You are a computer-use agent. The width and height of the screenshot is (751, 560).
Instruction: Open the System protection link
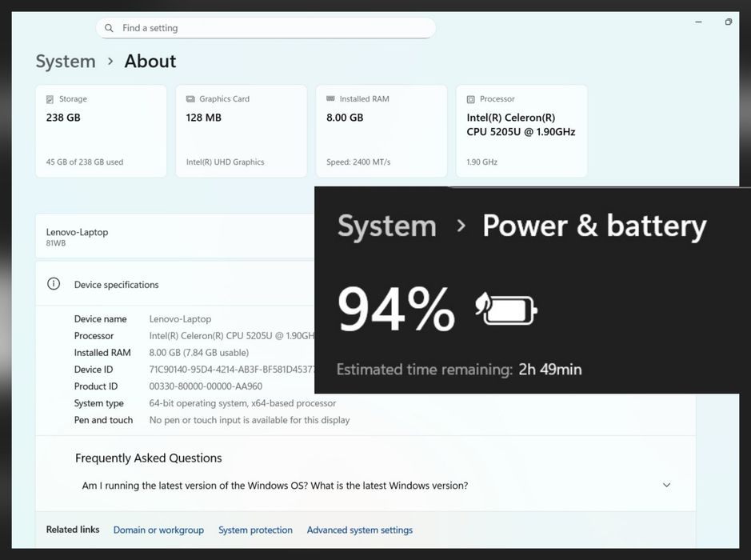(255, 530)
